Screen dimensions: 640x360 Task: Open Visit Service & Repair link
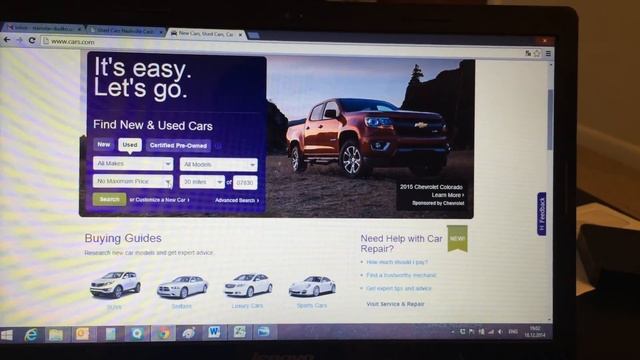click(396, 304)
